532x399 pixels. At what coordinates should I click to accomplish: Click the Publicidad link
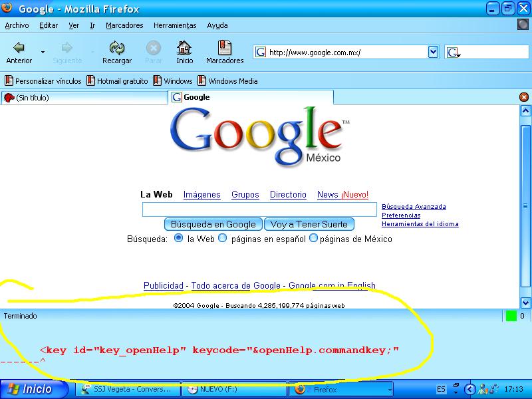pos(164,286)
